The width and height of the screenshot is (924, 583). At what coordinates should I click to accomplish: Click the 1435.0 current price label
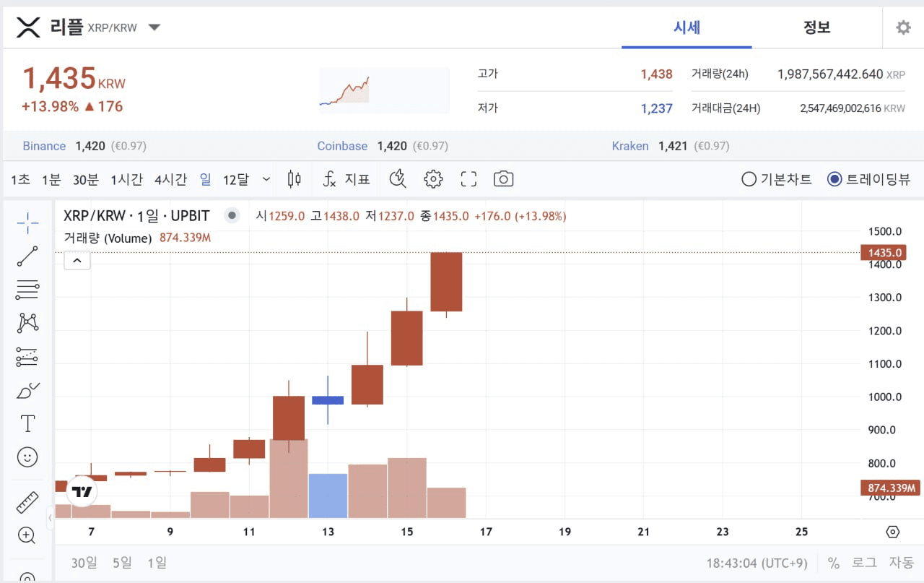click(x=884, y=252)
